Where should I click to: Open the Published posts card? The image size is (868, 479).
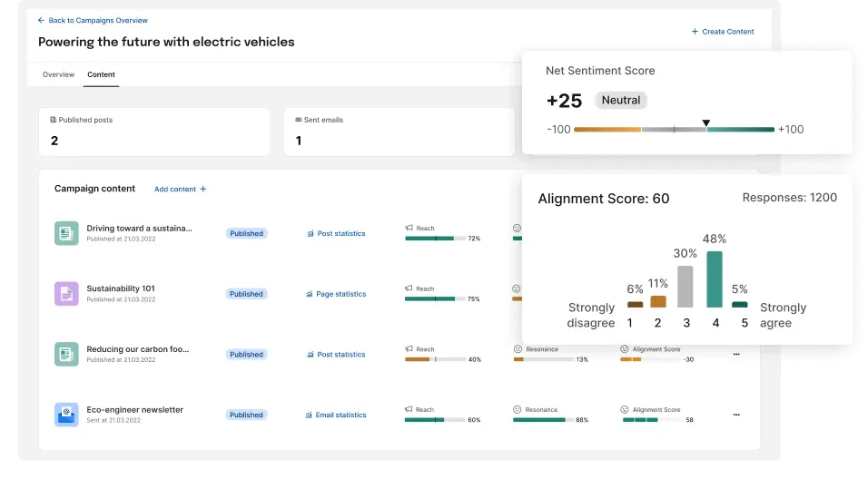tap(154, 132)
